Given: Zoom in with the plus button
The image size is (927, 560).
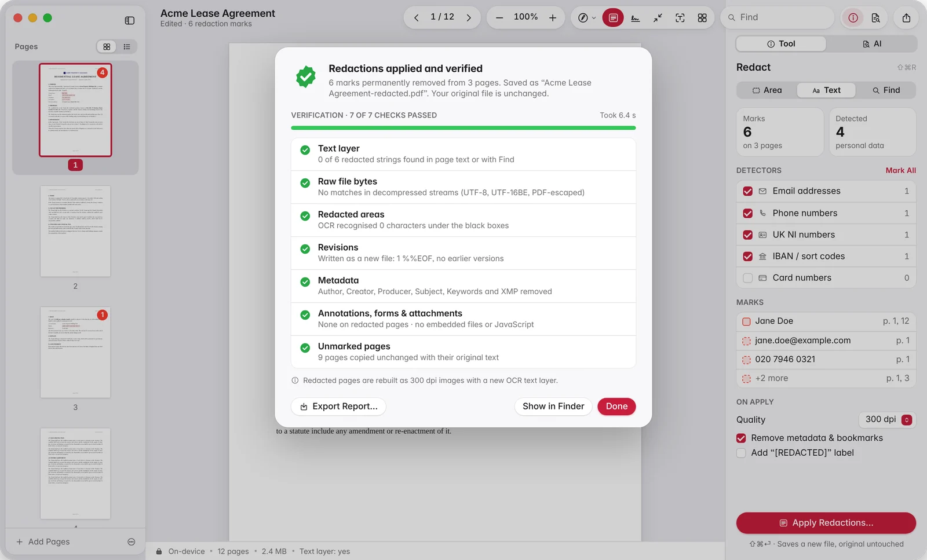Looking at the screenshot, I should [553, 18].
